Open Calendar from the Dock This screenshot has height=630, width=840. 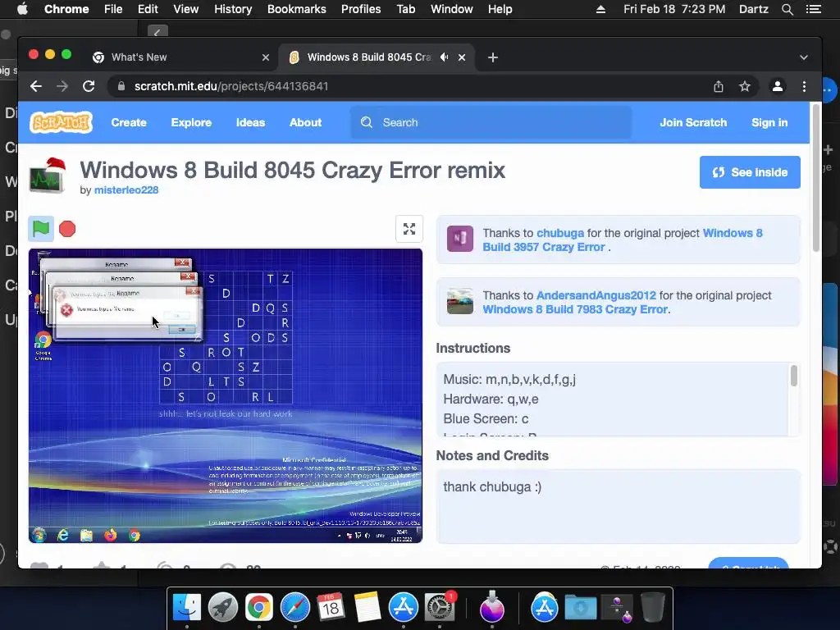pos(331,608)
